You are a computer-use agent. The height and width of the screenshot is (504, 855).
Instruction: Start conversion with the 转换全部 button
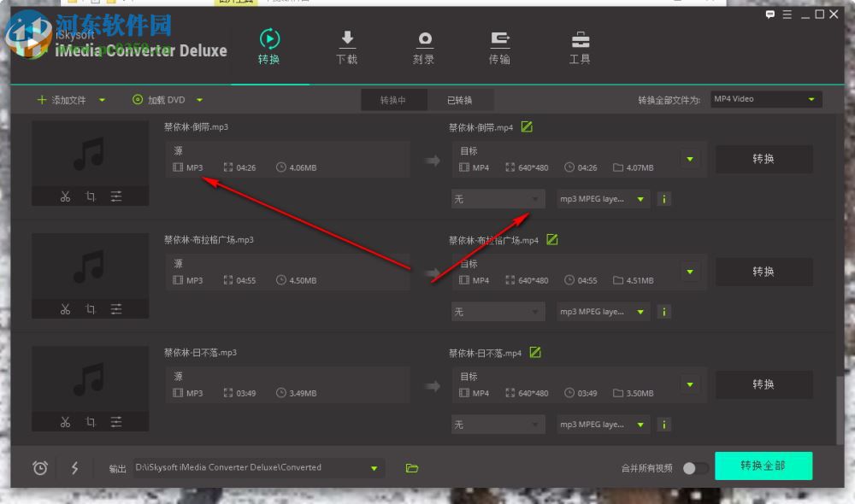pyautogui.click(x=764, y=466)
